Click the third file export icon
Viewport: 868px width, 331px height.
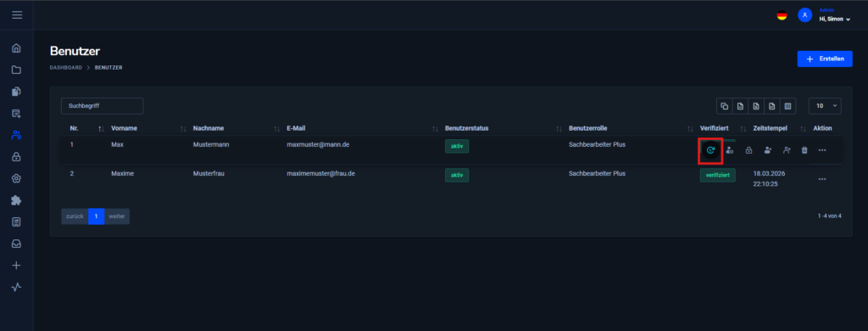click(x=771, y=106)
